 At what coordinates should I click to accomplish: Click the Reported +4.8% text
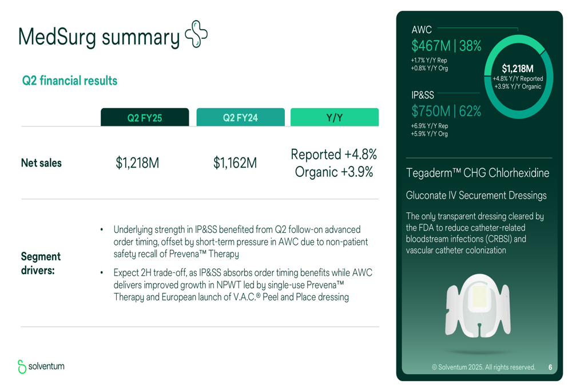[x=334, y=155]
